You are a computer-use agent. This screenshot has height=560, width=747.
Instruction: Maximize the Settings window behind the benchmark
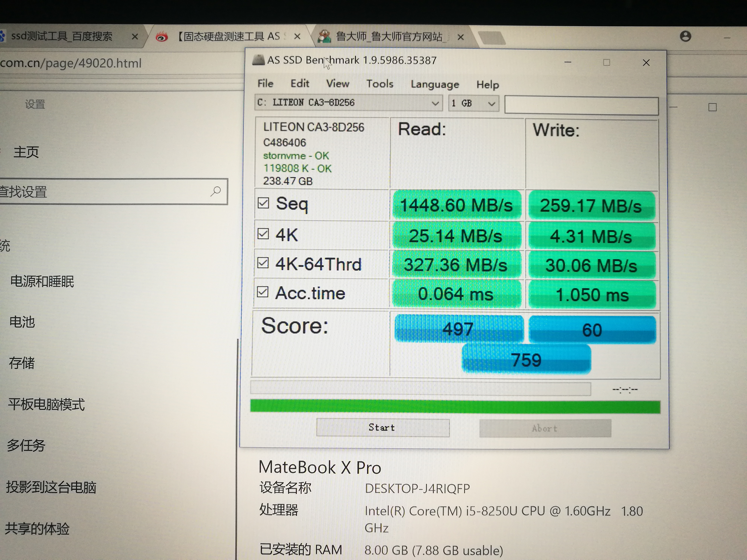tap(713, 107)
